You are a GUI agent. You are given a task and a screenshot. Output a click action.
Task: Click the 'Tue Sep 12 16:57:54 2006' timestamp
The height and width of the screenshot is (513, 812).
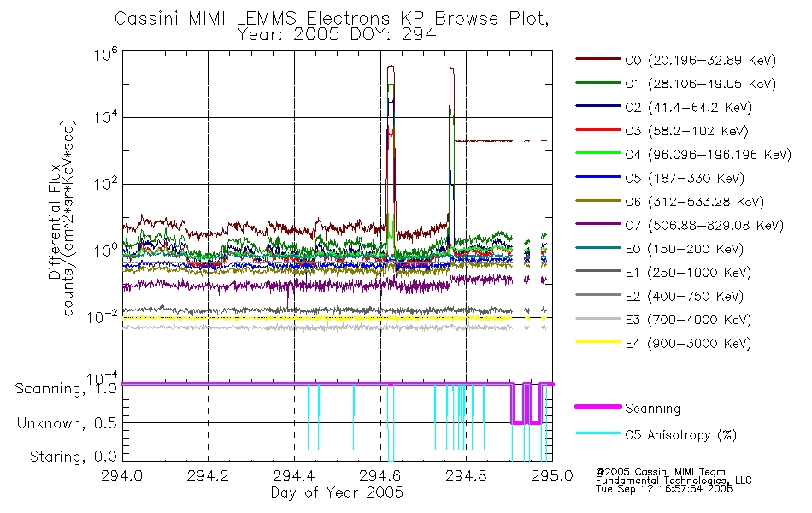tap(664, 489)
